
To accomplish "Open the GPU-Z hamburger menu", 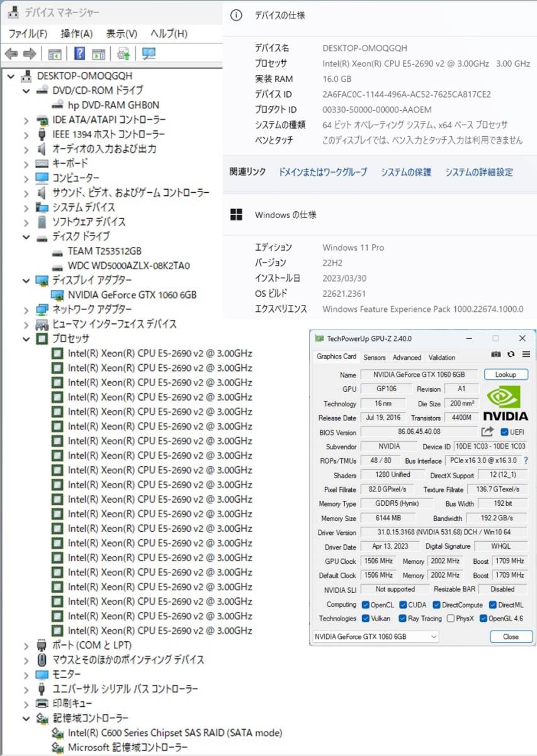I will click(526, 355).
